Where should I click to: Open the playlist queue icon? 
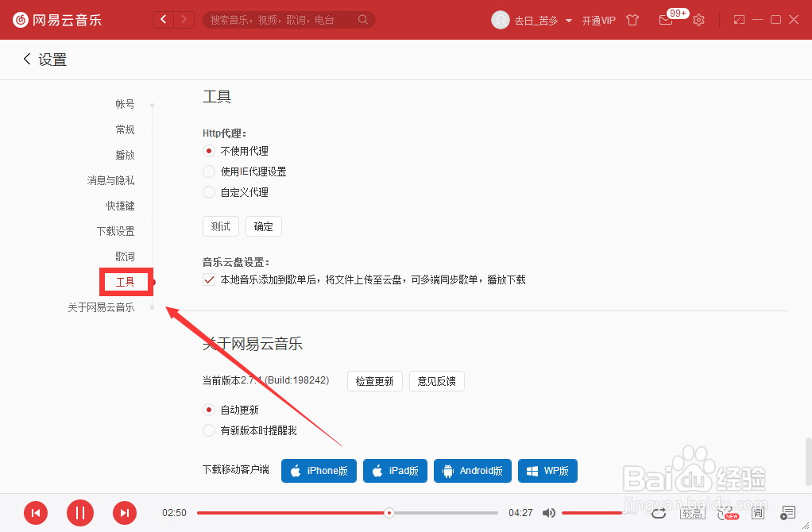pos(787,513)
